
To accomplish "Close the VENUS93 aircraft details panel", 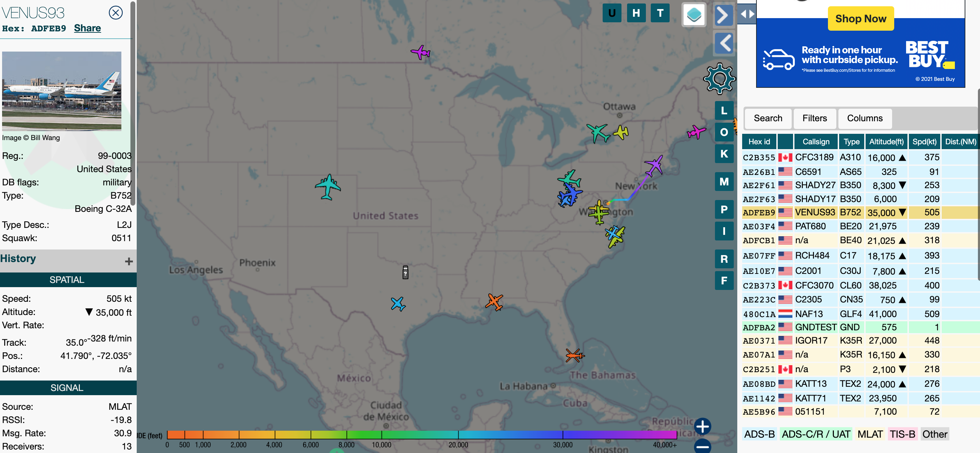I will click(x=116, y=13).
